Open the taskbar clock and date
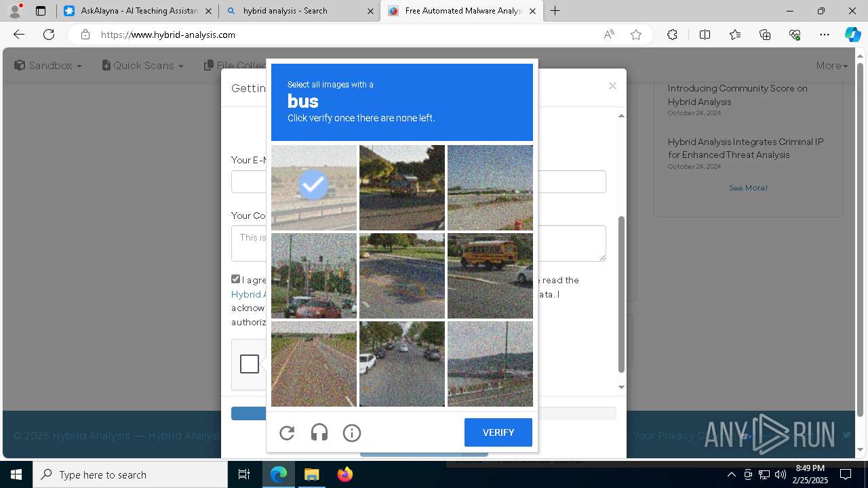This screenshot has height=488, width=868. pyautogui.click(x=810, y=474)
